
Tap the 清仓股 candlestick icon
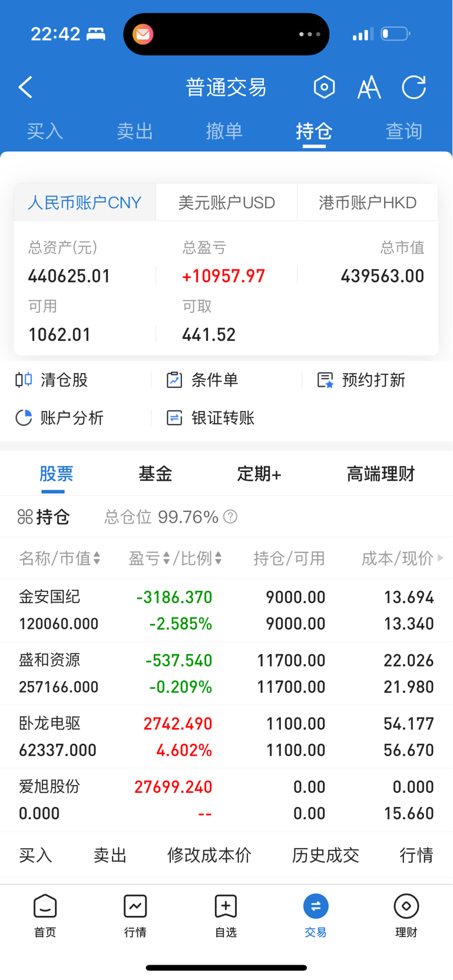coord(24,380)
